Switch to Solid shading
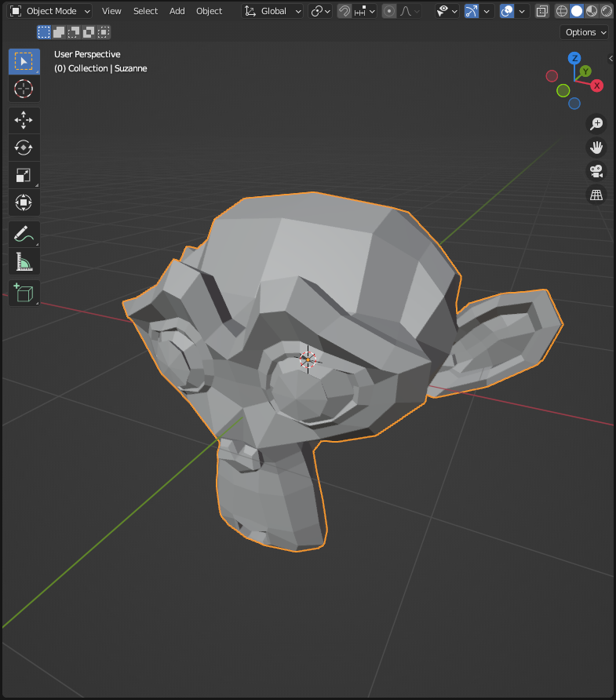616x700 pixels. pyautogui.click(x=577, y=11)
